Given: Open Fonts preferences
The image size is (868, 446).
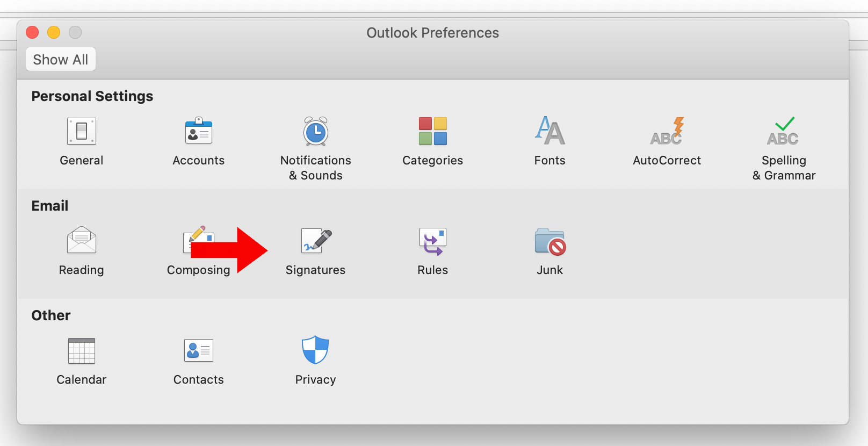Looking at the screenshot, I should [549, 132].
